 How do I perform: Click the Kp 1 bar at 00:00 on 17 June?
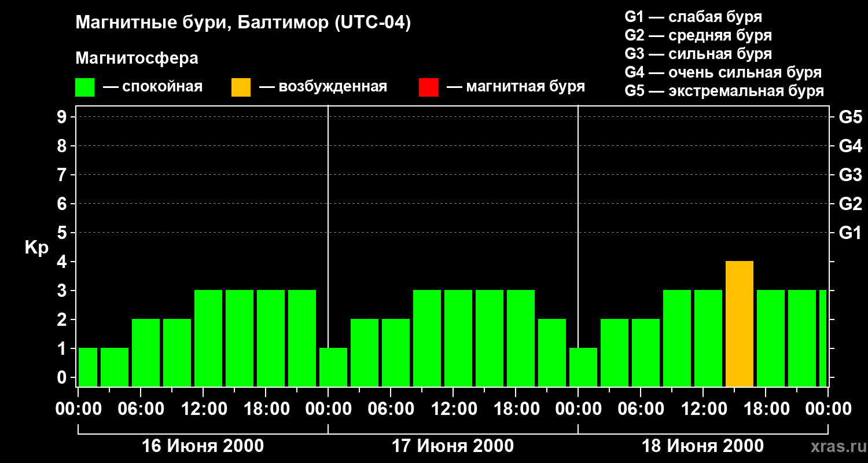pyautogui.click(x=333, y=367)
